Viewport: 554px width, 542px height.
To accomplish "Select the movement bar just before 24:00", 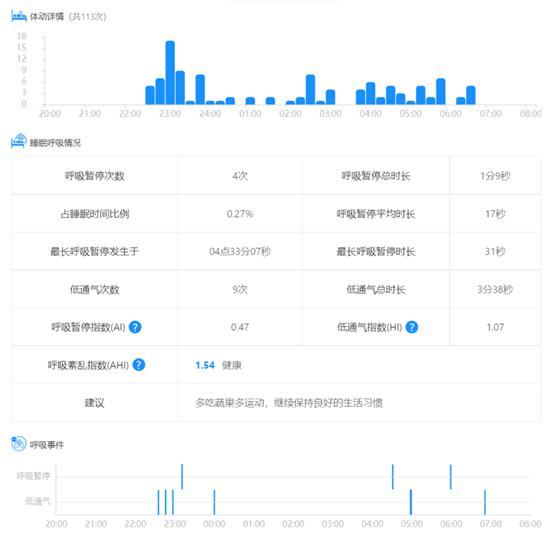I will click(x=200, y=90).
